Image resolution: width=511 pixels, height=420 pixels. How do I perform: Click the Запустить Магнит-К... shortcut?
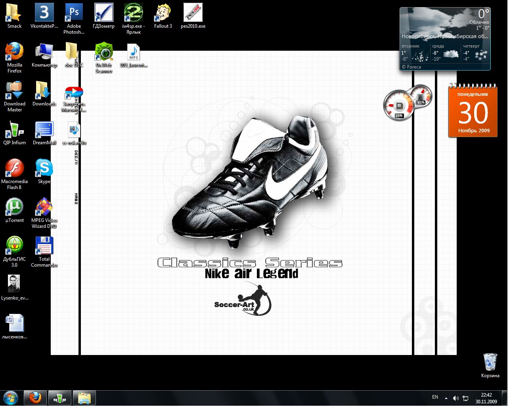click(74, 99)
